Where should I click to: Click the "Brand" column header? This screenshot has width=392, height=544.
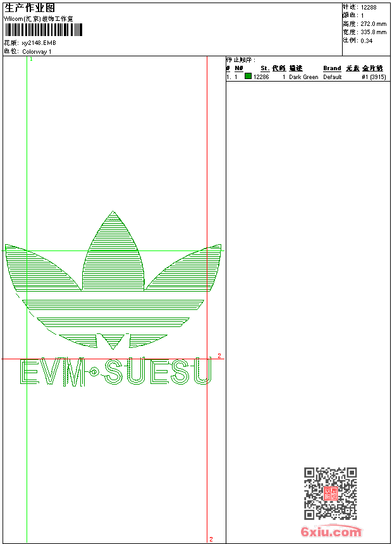click(x=332, y=68)
